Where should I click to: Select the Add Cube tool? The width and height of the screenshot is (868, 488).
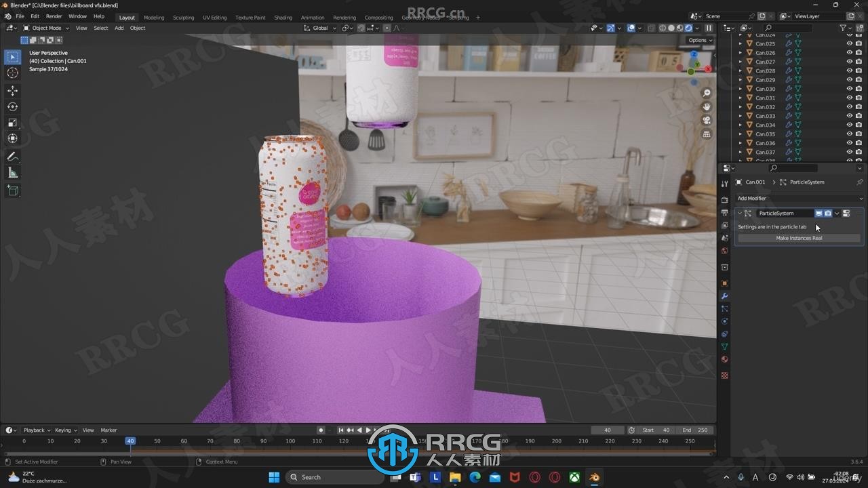(x=12, y=190)
